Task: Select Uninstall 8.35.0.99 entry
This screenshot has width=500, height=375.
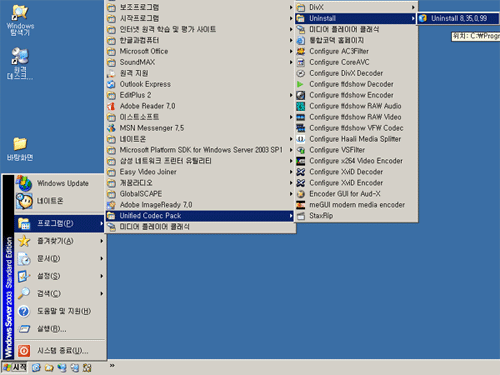Action: point(459,18)
